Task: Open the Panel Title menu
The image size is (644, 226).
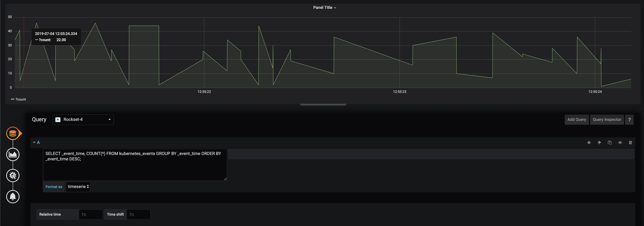Action: (324, 7)
